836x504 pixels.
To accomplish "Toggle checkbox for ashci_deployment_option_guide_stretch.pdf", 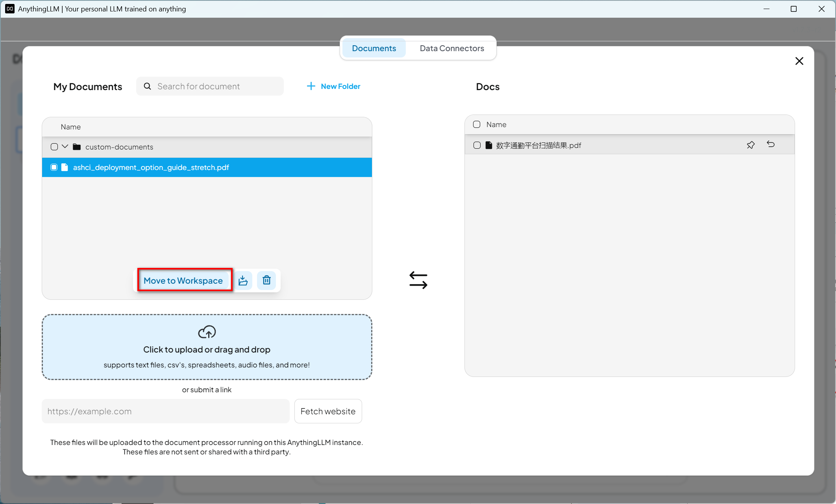I will pos(54,167).
